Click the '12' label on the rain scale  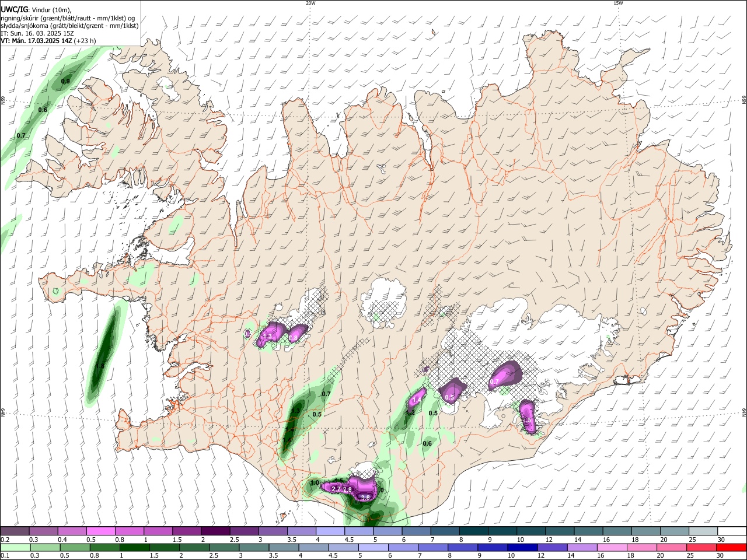pyautogui.click(x=541, y=555)
